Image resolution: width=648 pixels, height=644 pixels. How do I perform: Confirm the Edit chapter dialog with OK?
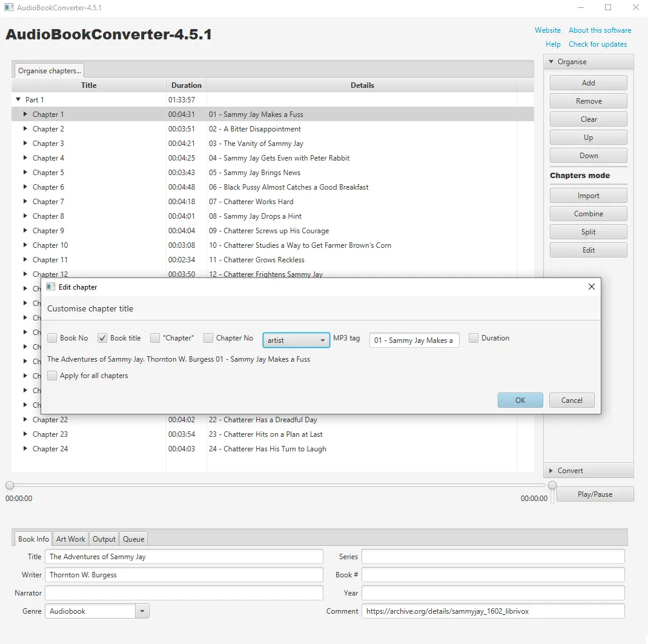pyautogui.click(x=520, y=400)
